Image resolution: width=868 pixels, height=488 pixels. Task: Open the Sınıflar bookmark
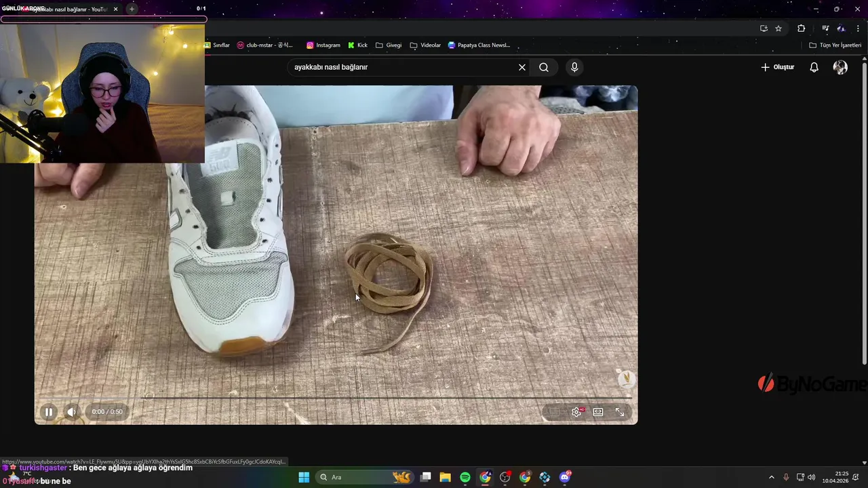(217, 45)
